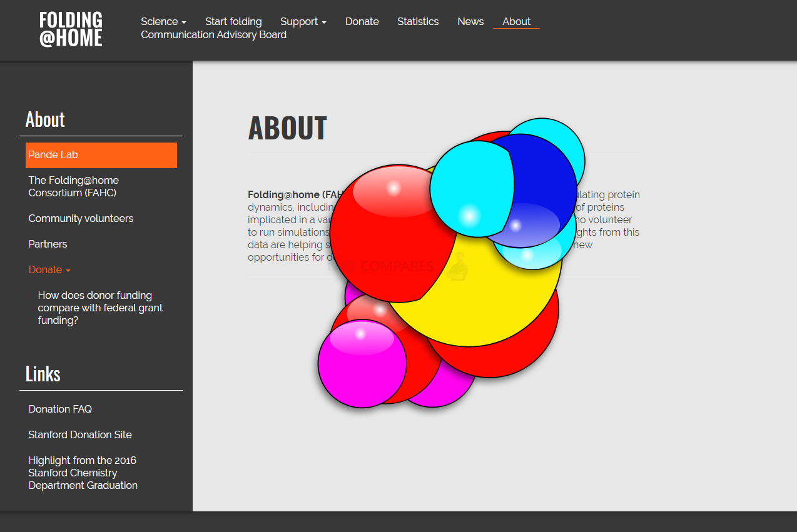Open the Science dropdown menu
The height and width of the screenshot is (532, 797).
163,21
